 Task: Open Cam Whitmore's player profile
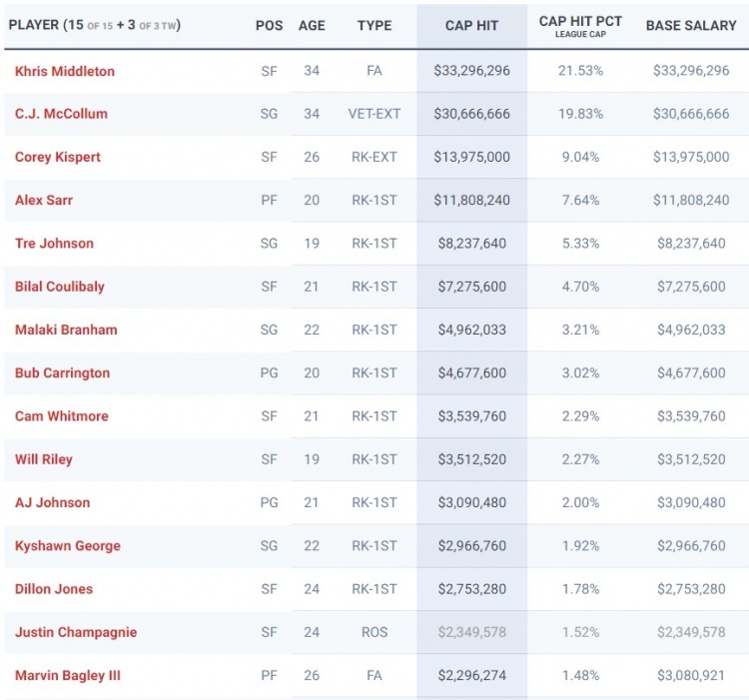[x=62, y=416]
